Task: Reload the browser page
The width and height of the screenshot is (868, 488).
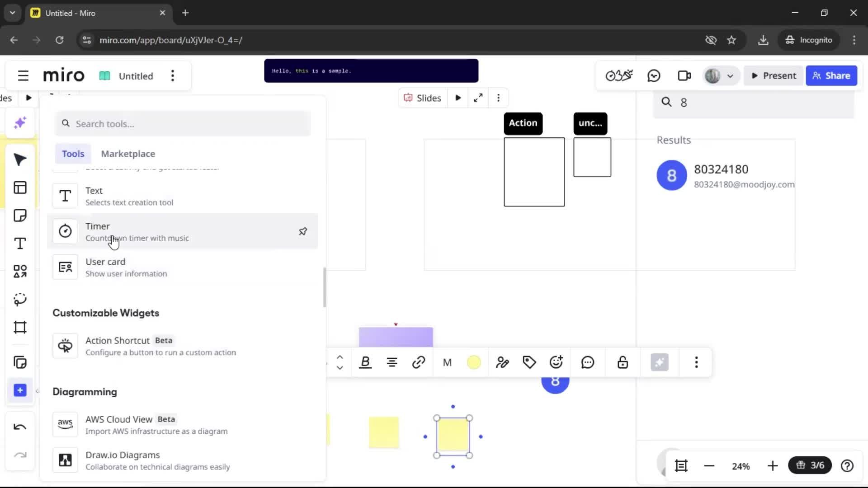Action: click(x=59, y=40)
